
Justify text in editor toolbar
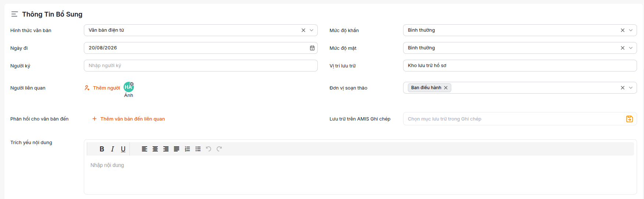coord(177,149)
